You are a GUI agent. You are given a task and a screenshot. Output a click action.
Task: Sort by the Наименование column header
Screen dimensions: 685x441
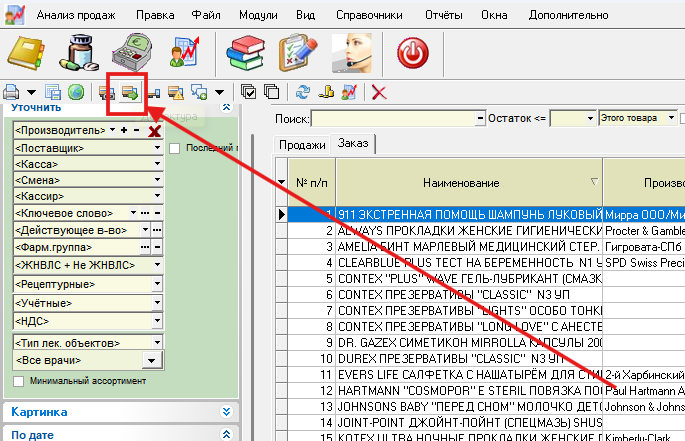point(469,183)
